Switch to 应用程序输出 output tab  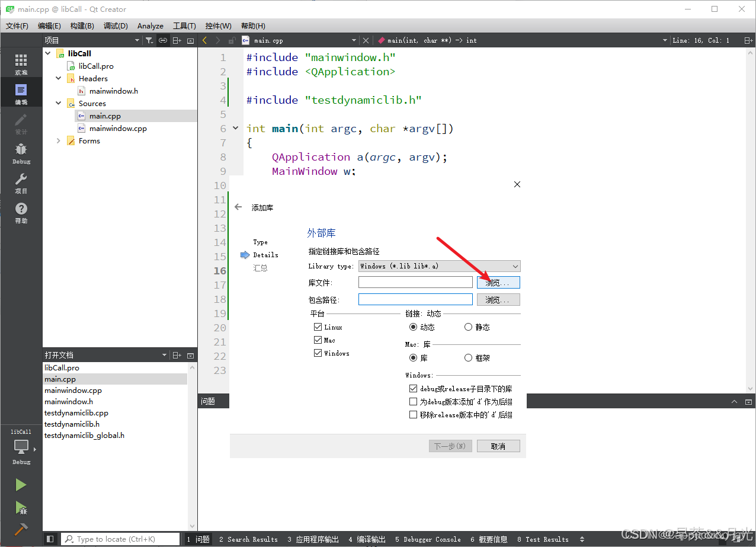coord(313,539)
